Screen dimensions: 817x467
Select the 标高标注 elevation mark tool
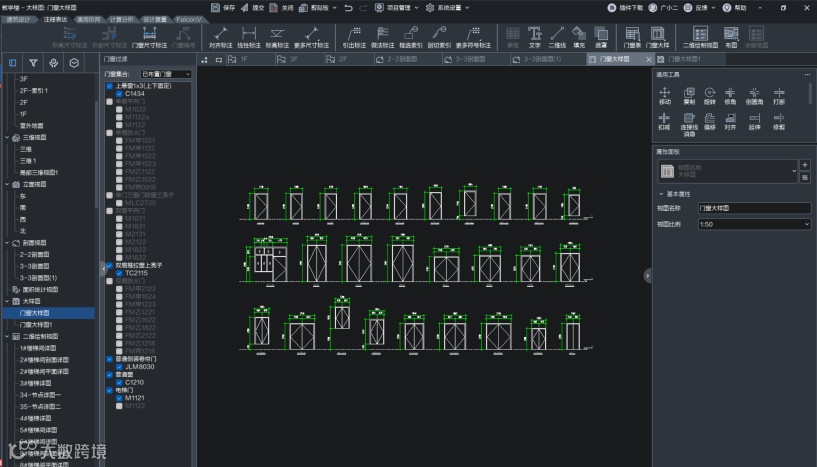point(277,38)
